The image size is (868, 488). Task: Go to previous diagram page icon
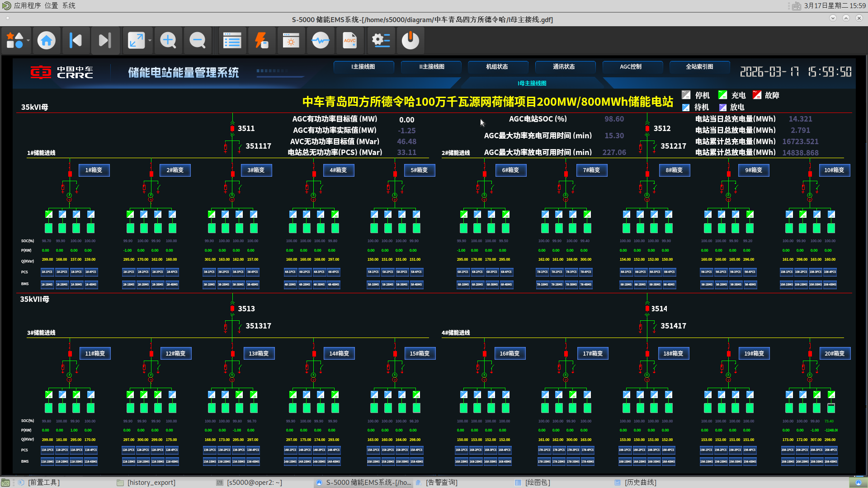point(75,41)
